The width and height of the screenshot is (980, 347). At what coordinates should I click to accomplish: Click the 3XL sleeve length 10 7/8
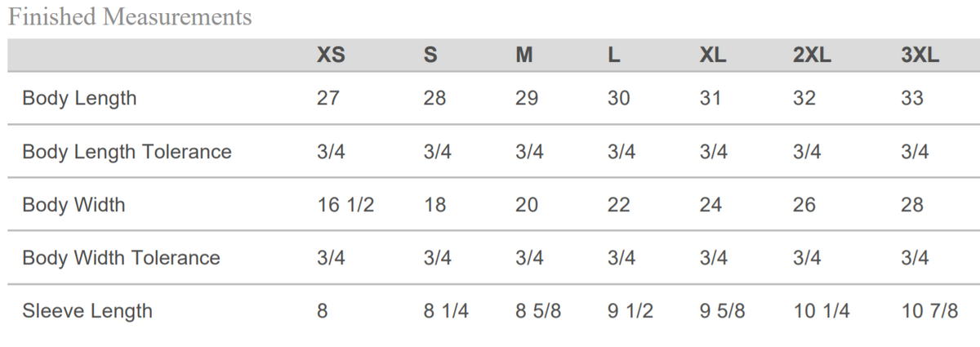[x=929, y=311]
